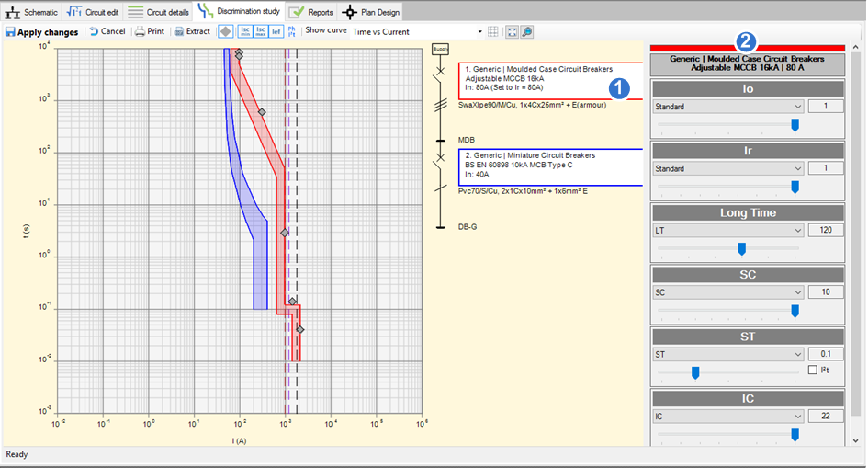Click the MDB label
Screen dimensions: 868x468
(x=466, y=140)
